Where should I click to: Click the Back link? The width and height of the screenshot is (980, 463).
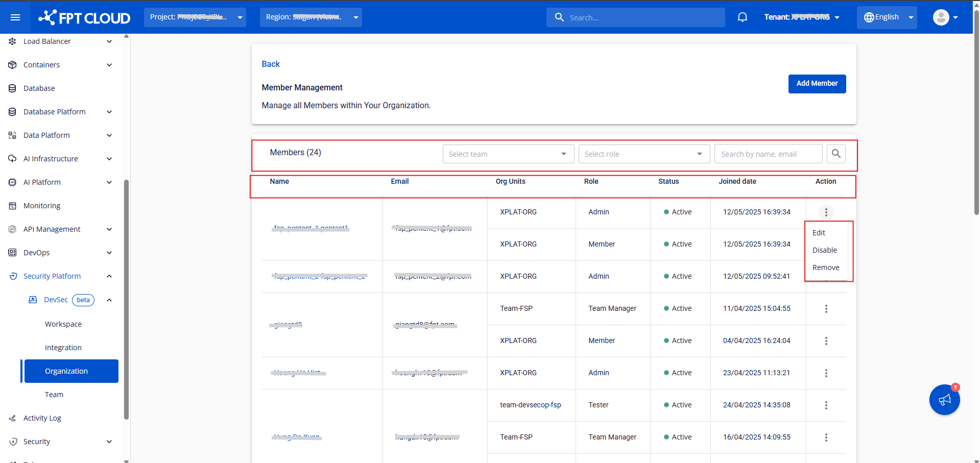point(271,64)
